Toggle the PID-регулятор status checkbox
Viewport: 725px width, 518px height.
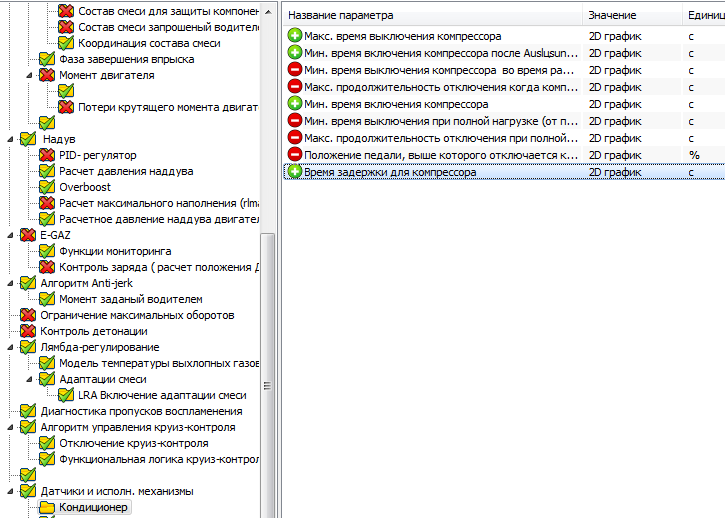[47, 155]
